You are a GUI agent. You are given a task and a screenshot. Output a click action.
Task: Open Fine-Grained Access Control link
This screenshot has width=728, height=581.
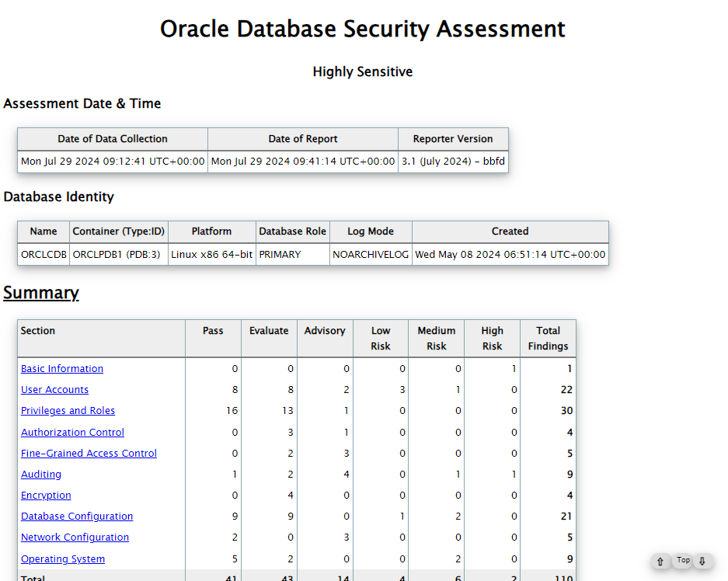89,454
